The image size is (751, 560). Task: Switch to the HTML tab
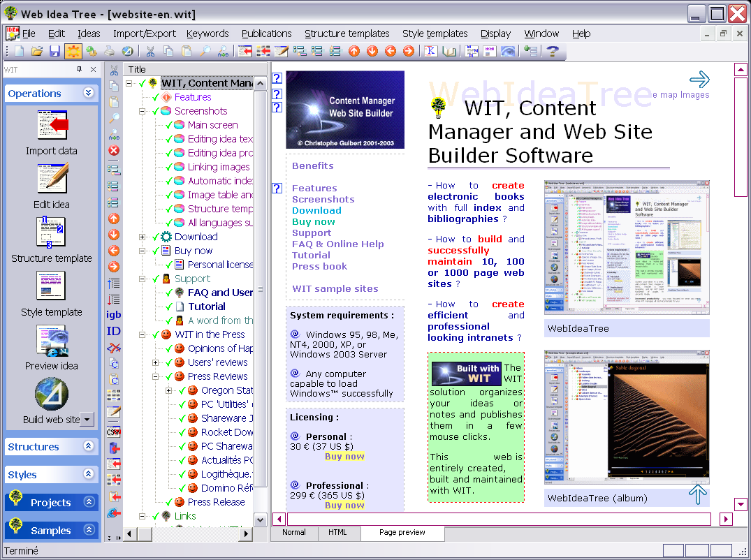pyautogui.click(x=337, y=532)
